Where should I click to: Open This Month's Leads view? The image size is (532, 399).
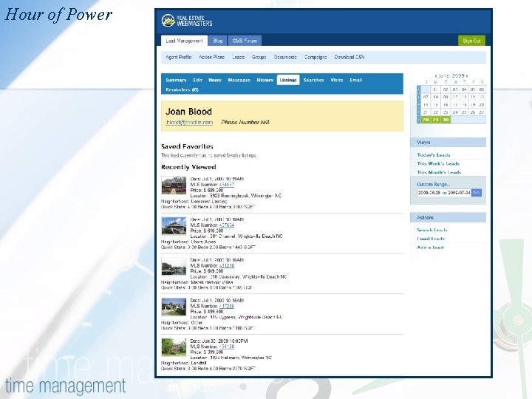pos(439,172)
